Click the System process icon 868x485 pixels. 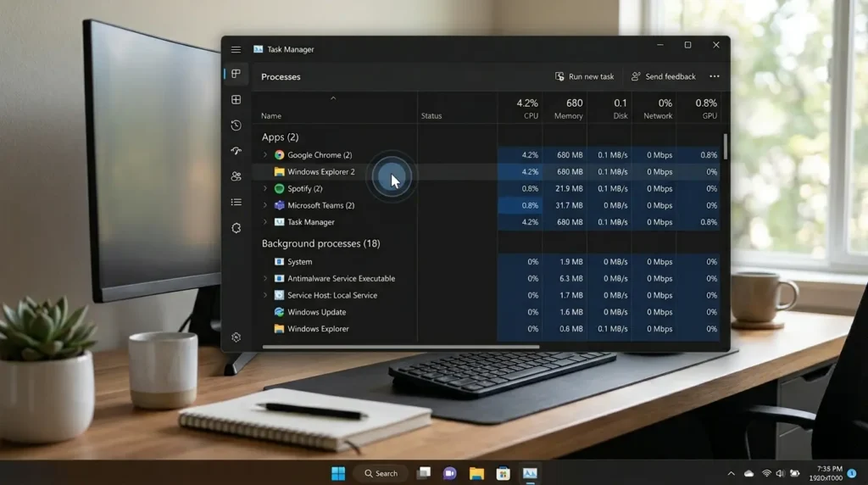279,261
